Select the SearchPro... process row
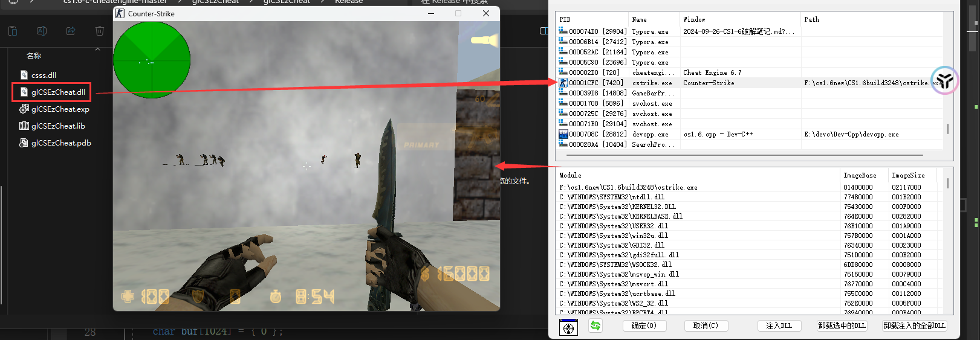 click(x=750, y=144)
